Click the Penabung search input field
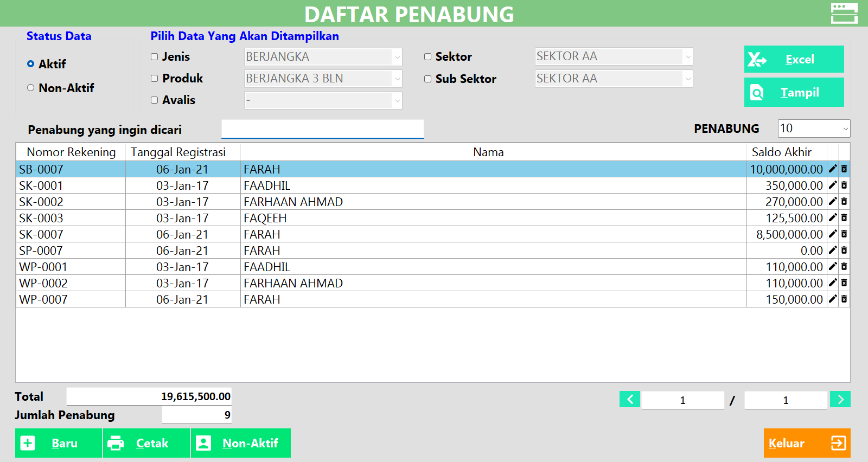Viewport: 868px width, 462px height. click(x=322, y=129)
